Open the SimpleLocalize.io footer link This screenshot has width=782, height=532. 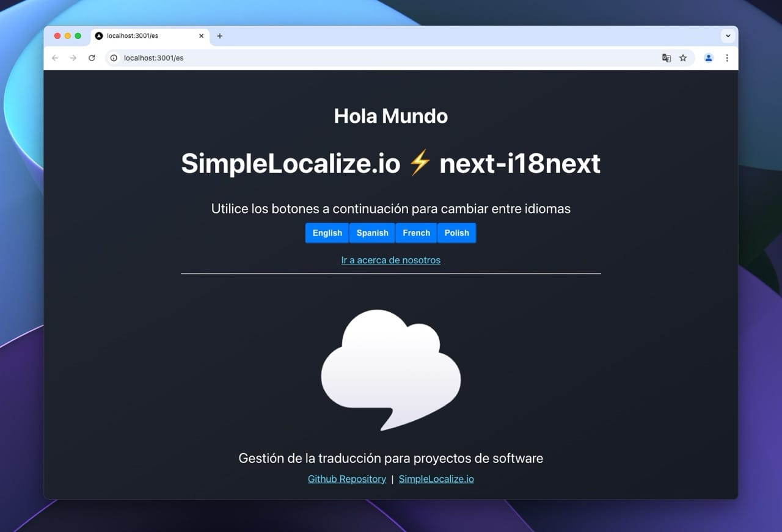click(436, 479)
